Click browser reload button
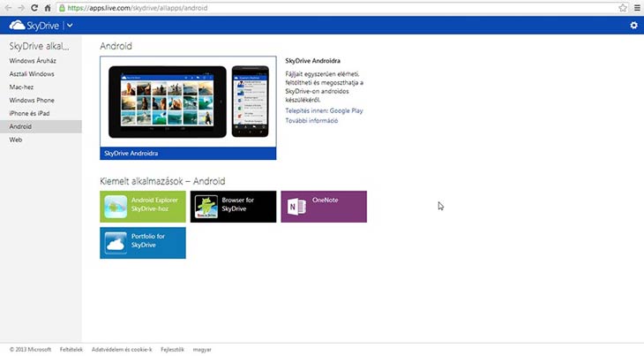Viewport: 644px width, 356px height. pyautogui.click(x=34, y=7)
